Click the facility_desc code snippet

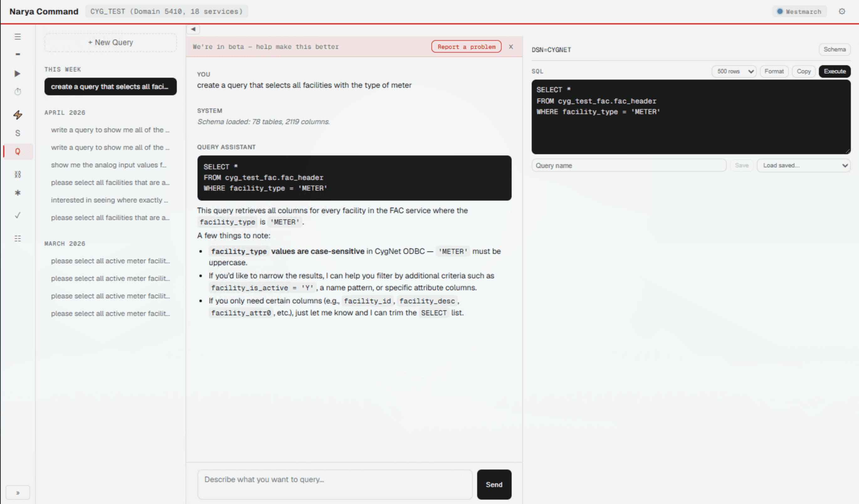427,301
